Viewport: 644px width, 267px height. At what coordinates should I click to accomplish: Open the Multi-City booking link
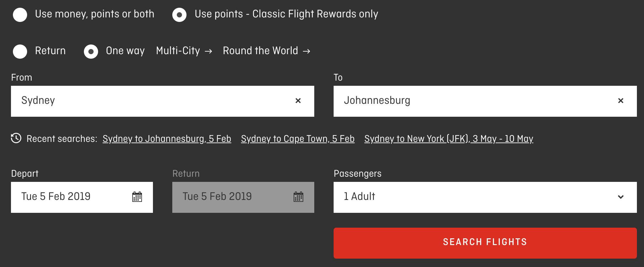pos(178,51)
